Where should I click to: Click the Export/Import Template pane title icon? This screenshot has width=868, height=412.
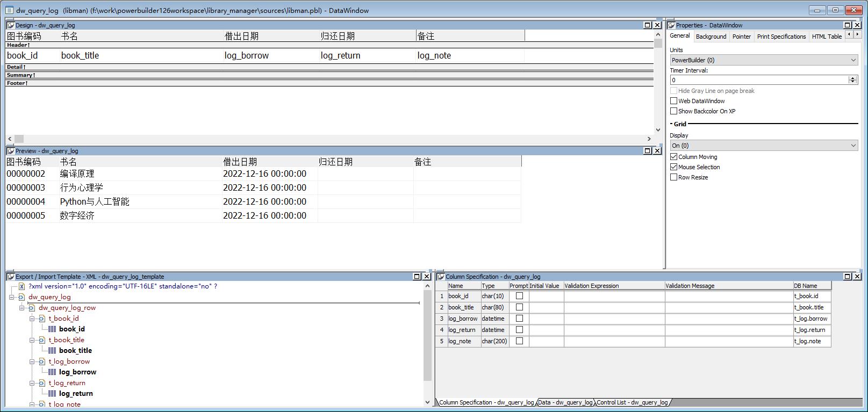point(10,277)
